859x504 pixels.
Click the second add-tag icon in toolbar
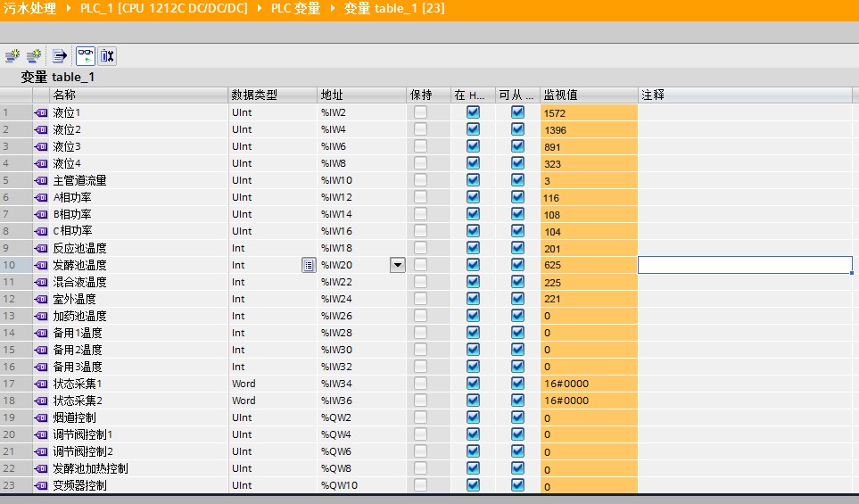34,55
